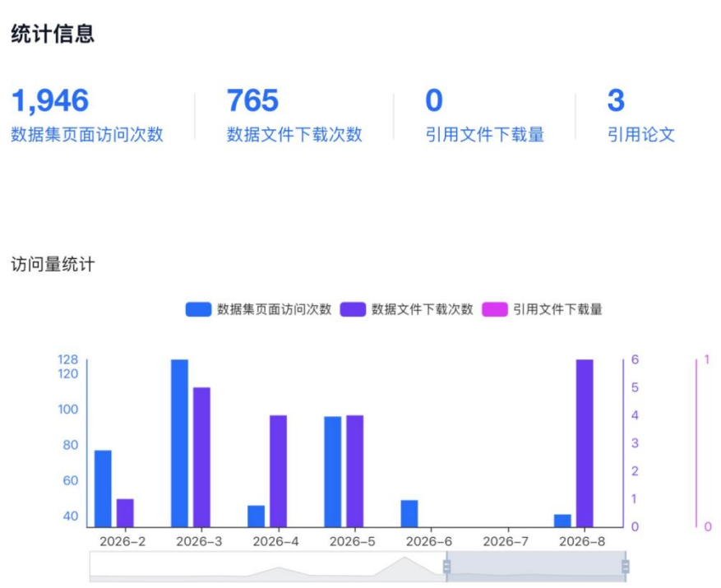
Task: Click the purple 2026-8 downloads bar
Action: pos(585,443)
